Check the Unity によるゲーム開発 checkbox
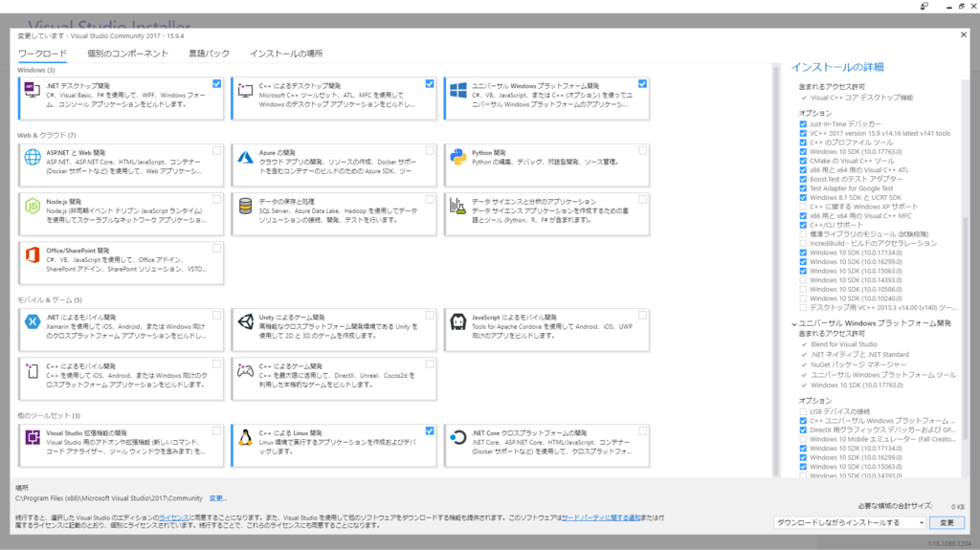Screen dimensions: 980x550 coord(430,315)
